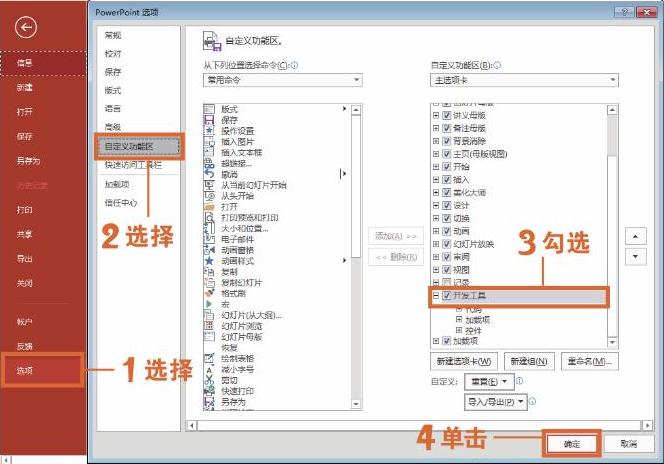Image resolution: width=664 pixels, height=464 pixels.
Task: Select the 打印预览和打印 command icon
Action: [209, 218]
